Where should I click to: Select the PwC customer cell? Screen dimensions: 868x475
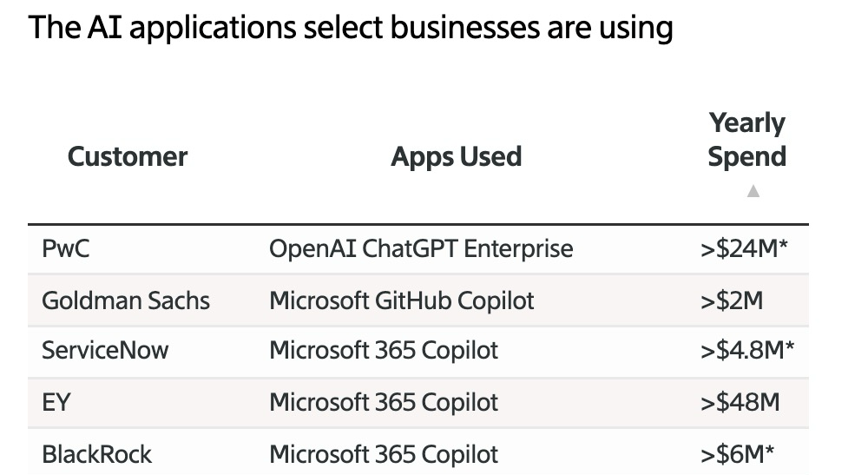tap(66, 249)
